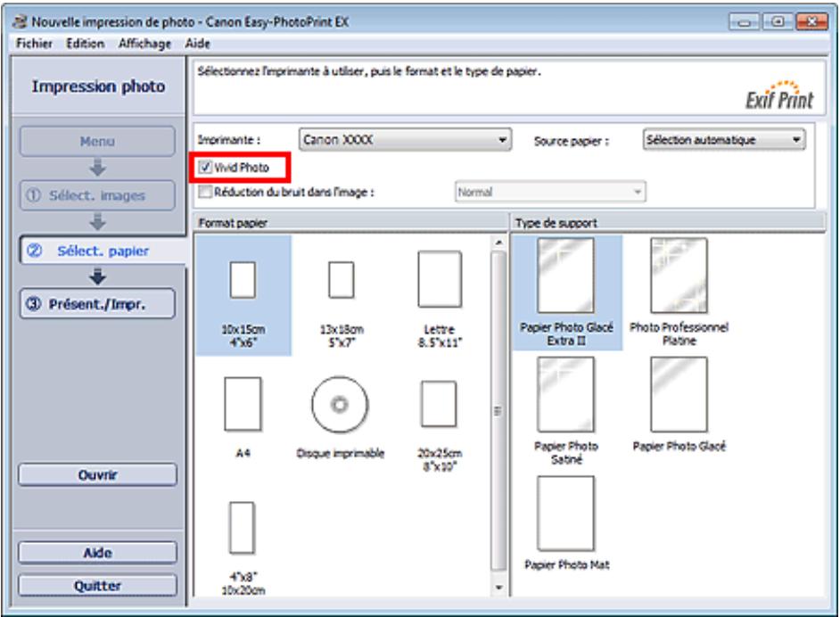Image resolution: width=840 pixels, height=617 pixels.
Task: Open the Source papier dropdown
Action: [x=724, y=140]
